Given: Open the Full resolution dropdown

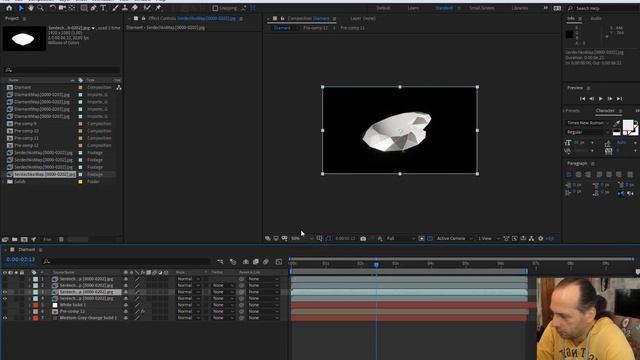Looking at the screenshot, I should [400, 238].
